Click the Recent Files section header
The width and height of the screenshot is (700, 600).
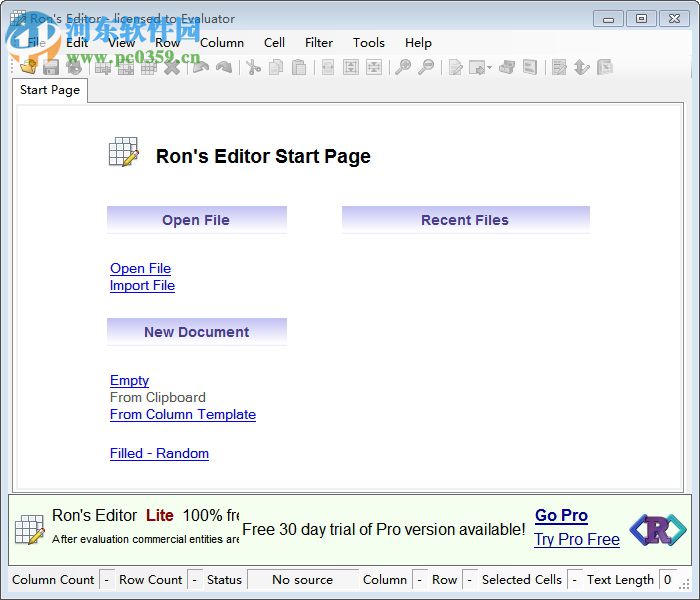point(466,220)
